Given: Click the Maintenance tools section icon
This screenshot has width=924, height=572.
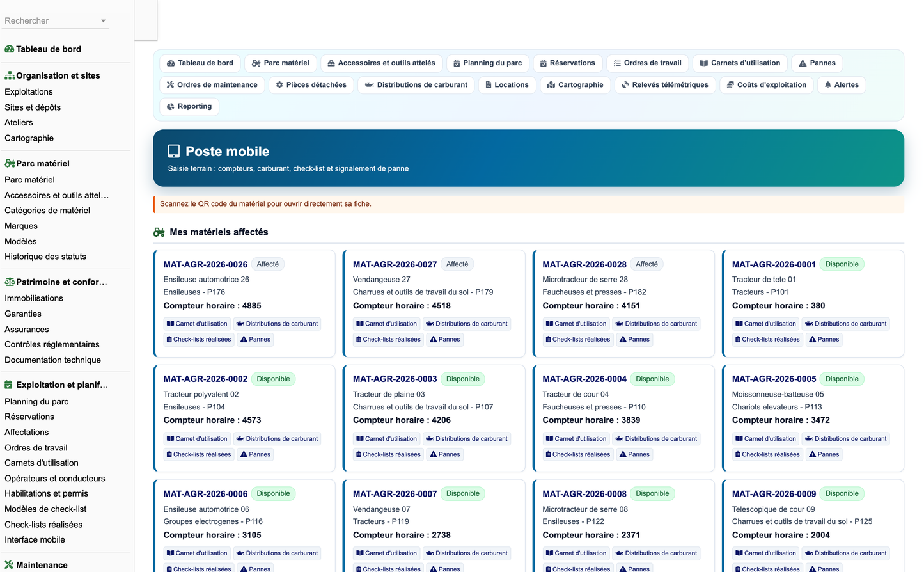Looking at the screenshot, I should [x=9, y=565].
